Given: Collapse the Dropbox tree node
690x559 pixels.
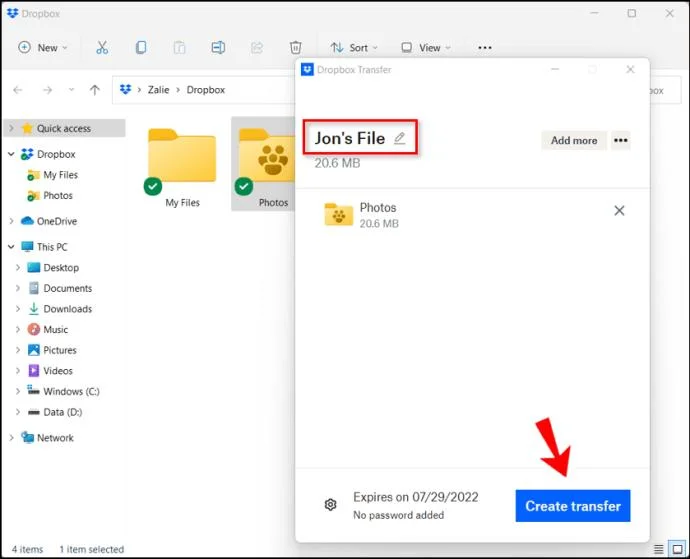Looking at the screenshot, I should [x=11, y=154].
